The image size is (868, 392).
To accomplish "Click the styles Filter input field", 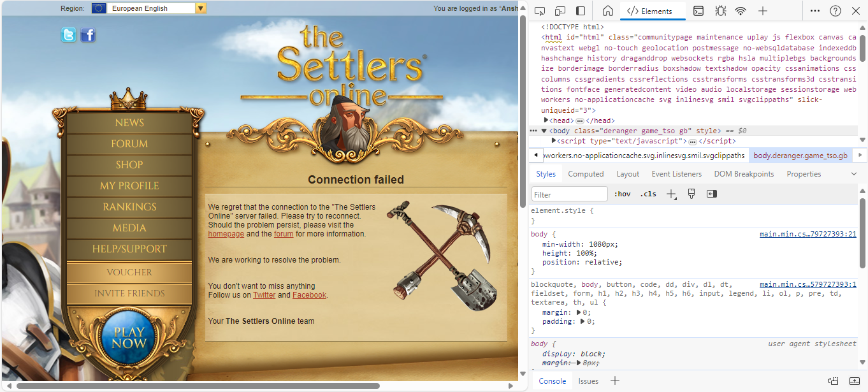I will click(570, 194).
